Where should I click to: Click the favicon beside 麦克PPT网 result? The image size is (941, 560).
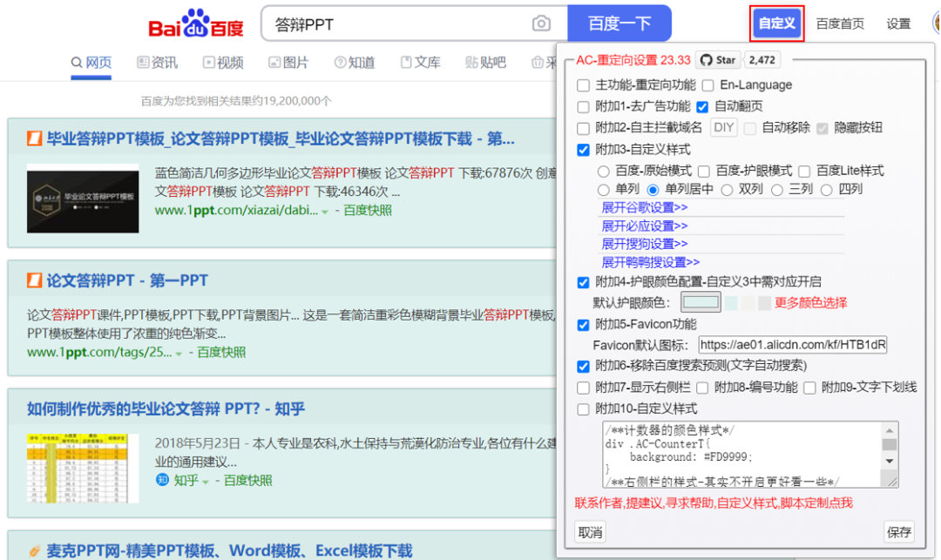point(35,551)
